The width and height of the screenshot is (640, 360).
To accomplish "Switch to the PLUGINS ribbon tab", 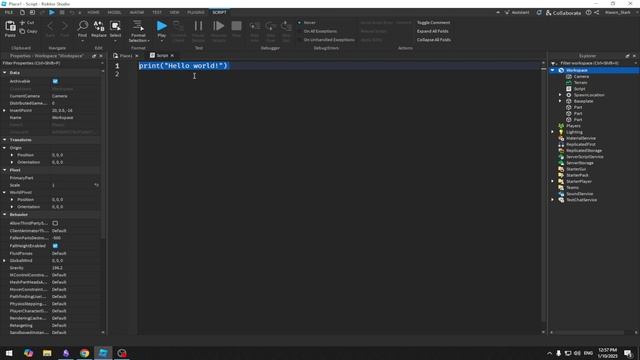I will point(196,13).
